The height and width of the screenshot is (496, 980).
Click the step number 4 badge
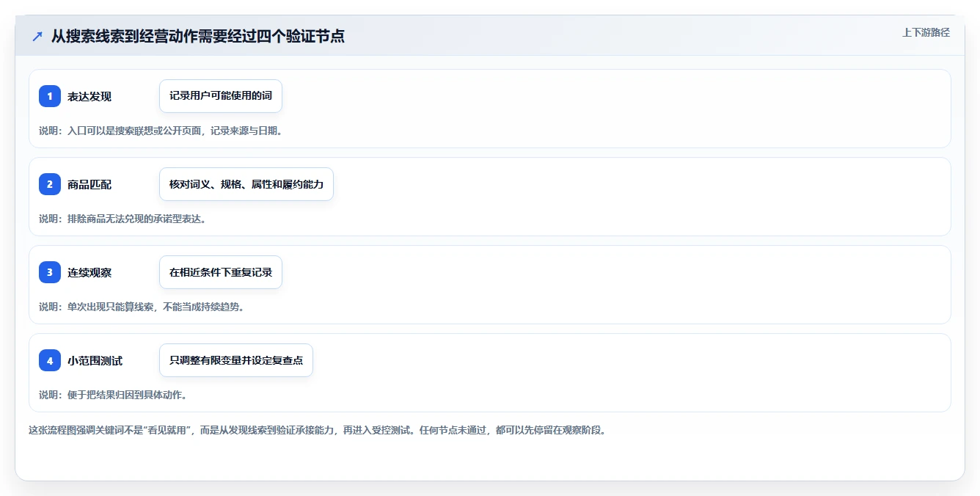point(50,360)
